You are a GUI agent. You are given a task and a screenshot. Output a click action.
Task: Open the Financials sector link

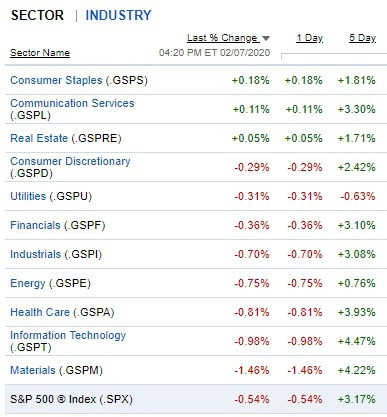pos(35,225)
